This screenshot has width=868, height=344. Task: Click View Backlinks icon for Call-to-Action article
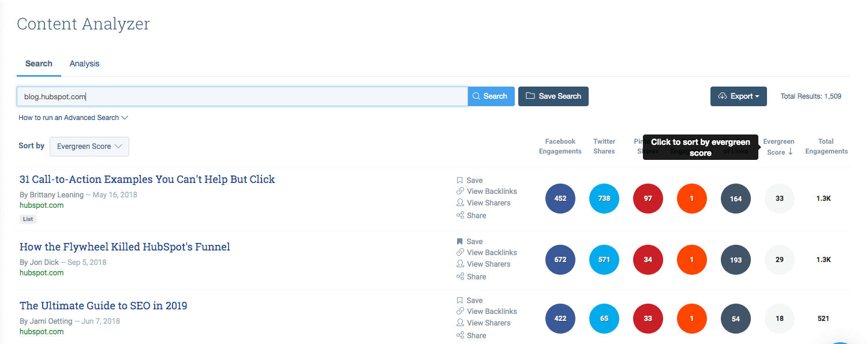pyautogui.click(x=460, y=191)
